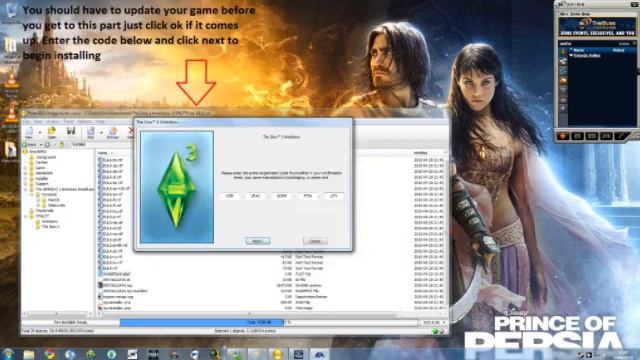Click the yellow round icon on taskbar

pyautogui.click(x=278, y=354)
